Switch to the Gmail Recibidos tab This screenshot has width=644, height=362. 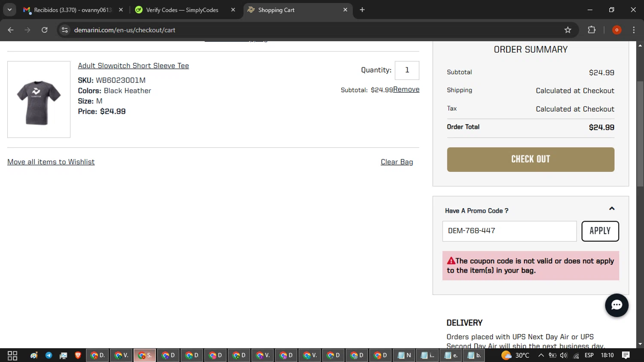coord(73,10)
